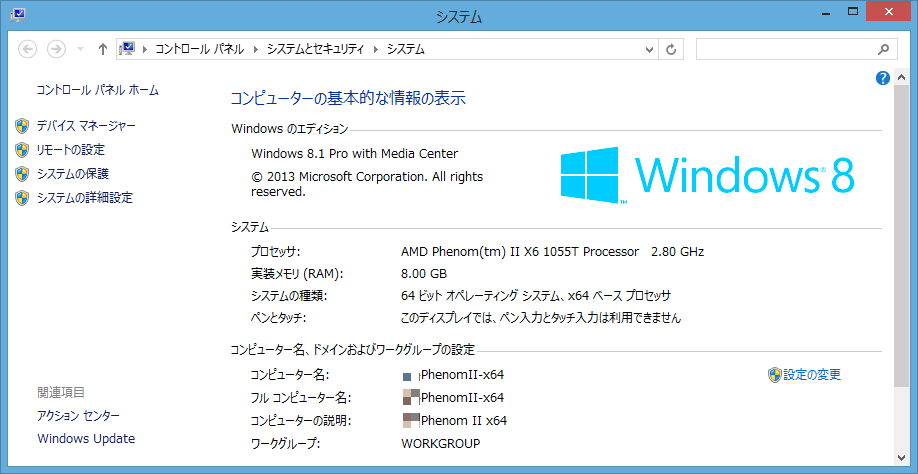Click the system icon in title bar

pos(18,13)
